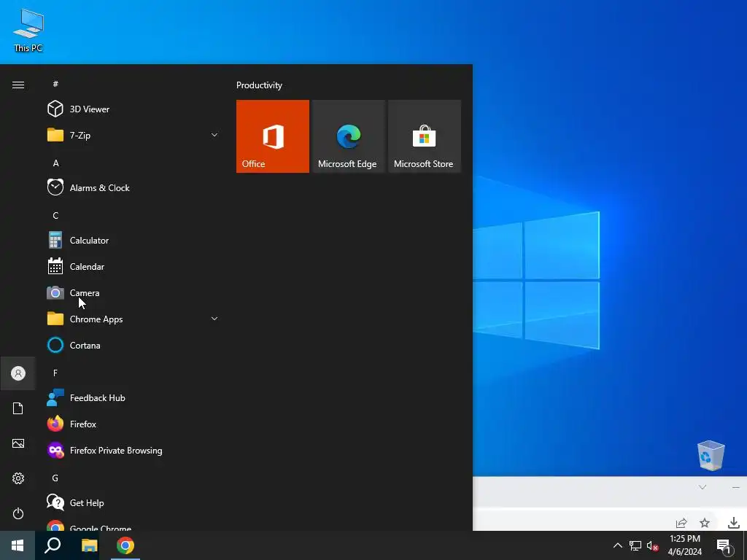Open Firefox Private Browsing
Screen dimensions: 747x560
click(133, 451)
